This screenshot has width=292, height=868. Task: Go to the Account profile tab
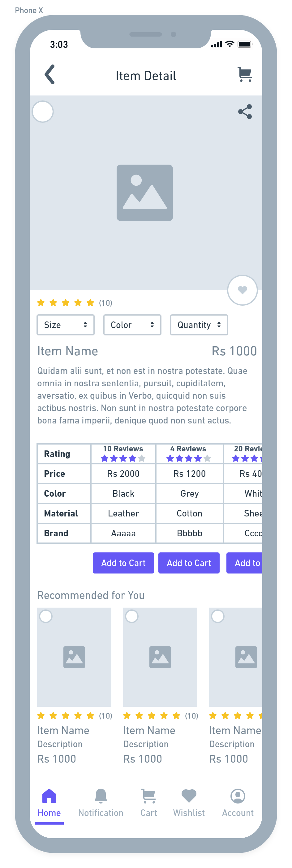[x=238, y=803]
